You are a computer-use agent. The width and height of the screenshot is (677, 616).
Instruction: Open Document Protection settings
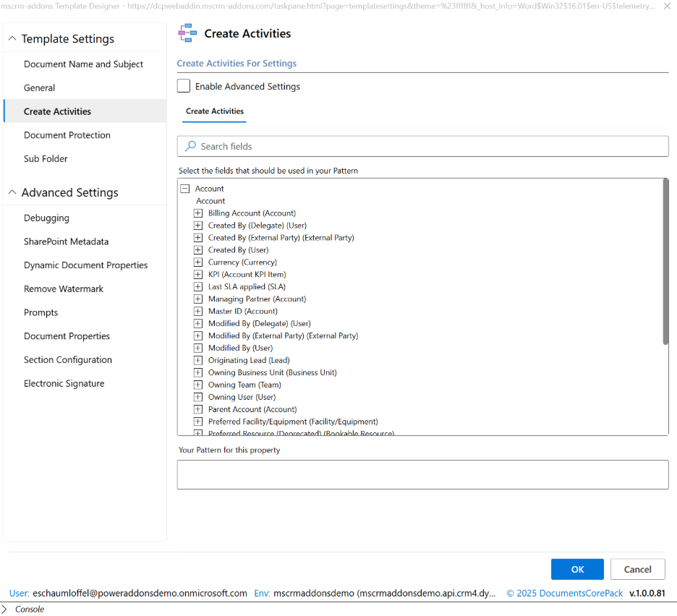[67, 135]
